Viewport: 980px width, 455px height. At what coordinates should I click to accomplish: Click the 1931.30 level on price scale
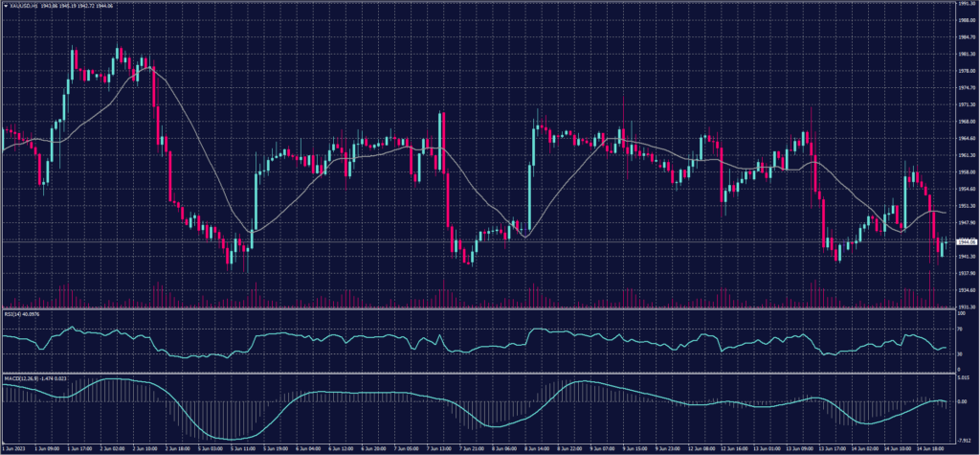(966, 307)
